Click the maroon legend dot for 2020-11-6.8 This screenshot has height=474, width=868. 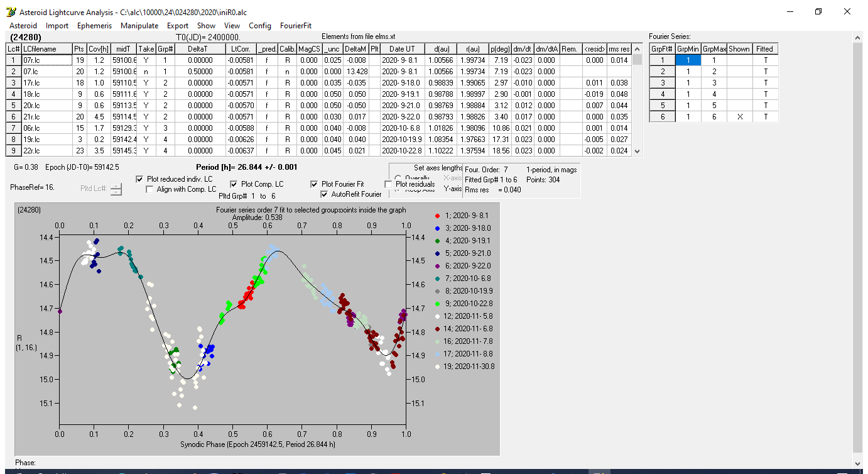coord(437,328)
